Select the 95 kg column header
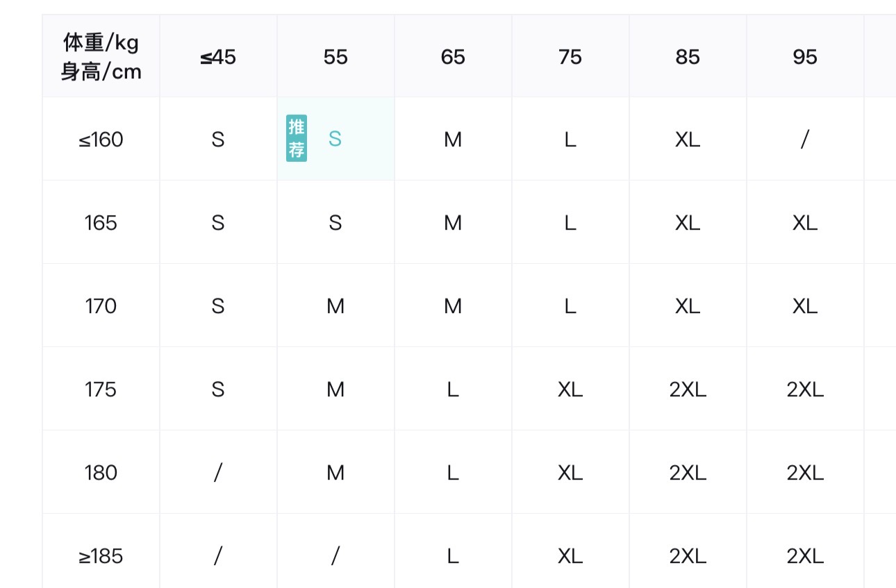The image size is (896, 588). (x=805, y=57)
